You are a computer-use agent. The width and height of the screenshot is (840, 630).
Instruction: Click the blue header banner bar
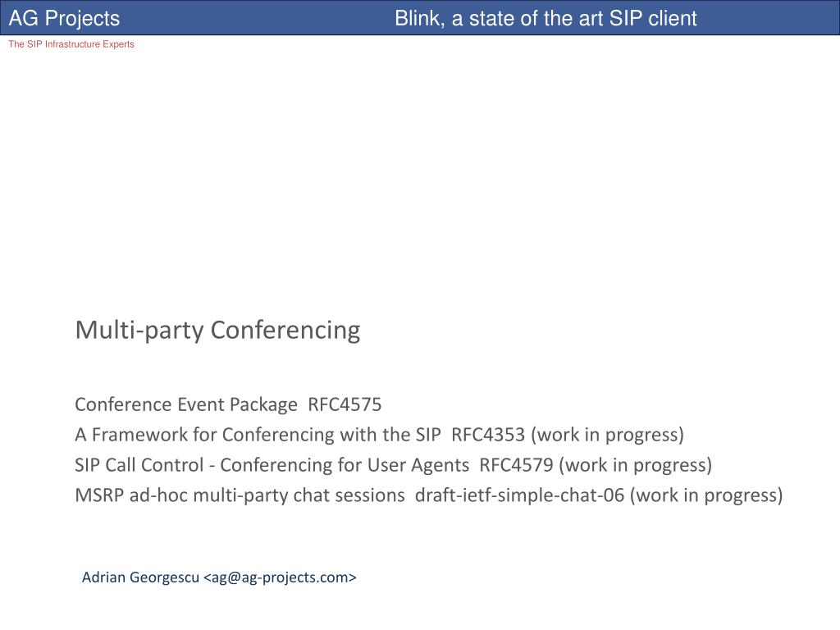point(420,18)
